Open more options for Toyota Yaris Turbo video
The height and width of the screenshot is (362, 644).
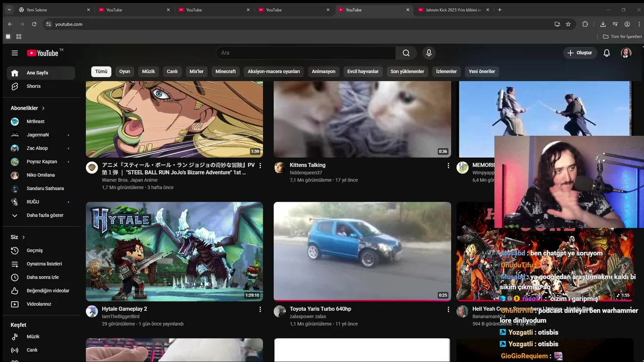pyautogui.click(x=448, y=309)
